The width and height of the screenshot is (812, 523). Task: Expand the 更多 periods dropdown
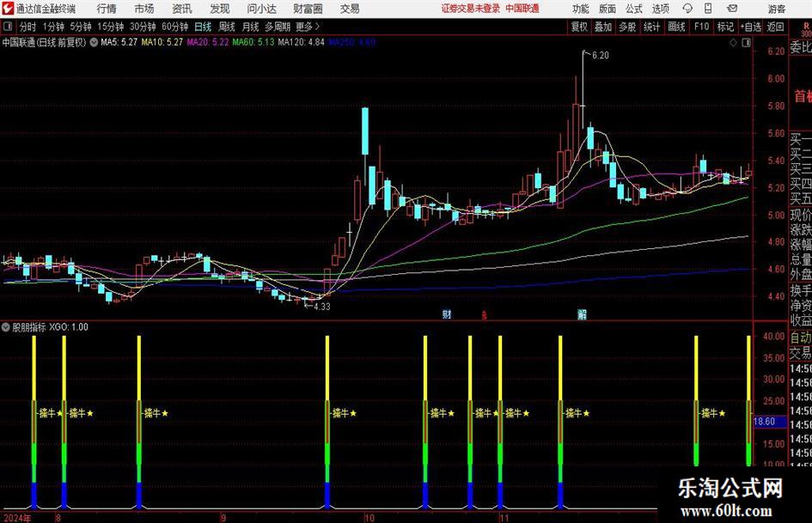[308, 27]
